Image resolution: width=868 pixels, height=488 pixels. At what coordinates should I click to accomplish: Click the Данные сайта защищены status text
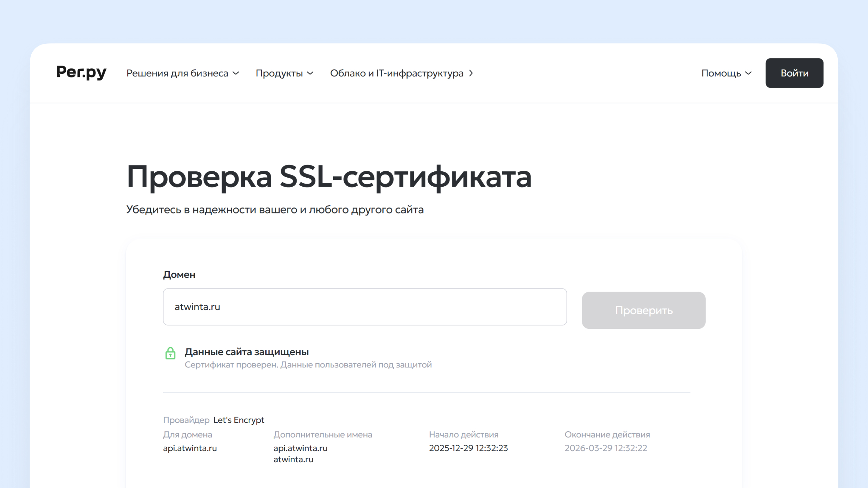click(247, 352)
